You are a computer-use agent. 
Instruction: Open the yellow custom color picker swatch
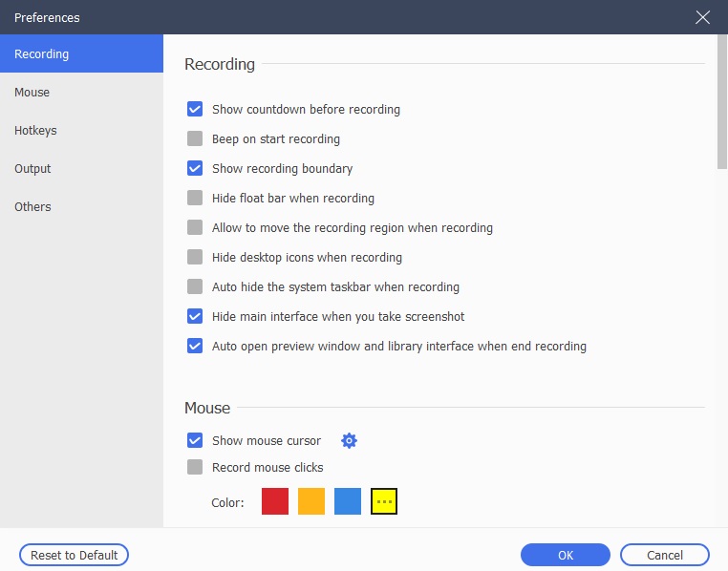click(383, 501)
